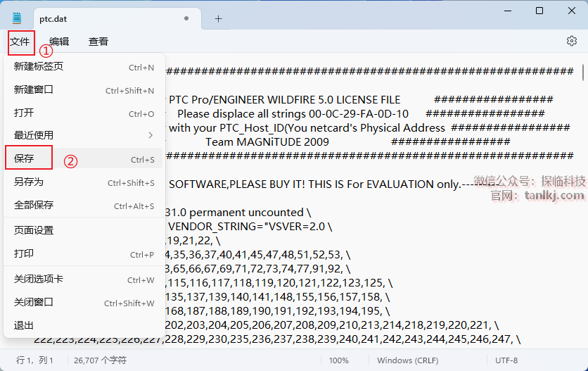Close the ptc.dat tab
The width and height of the screenshot is (588, 371).
pos(186,18)
